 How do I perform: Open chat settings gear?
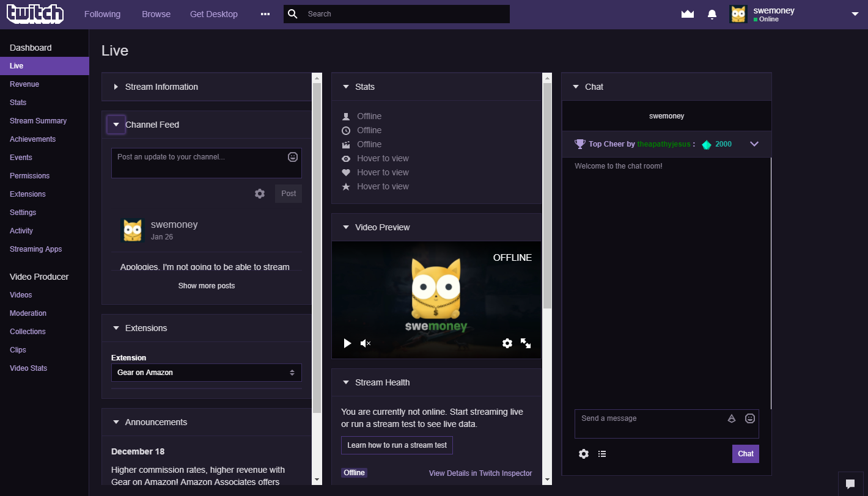click(584, 454)
